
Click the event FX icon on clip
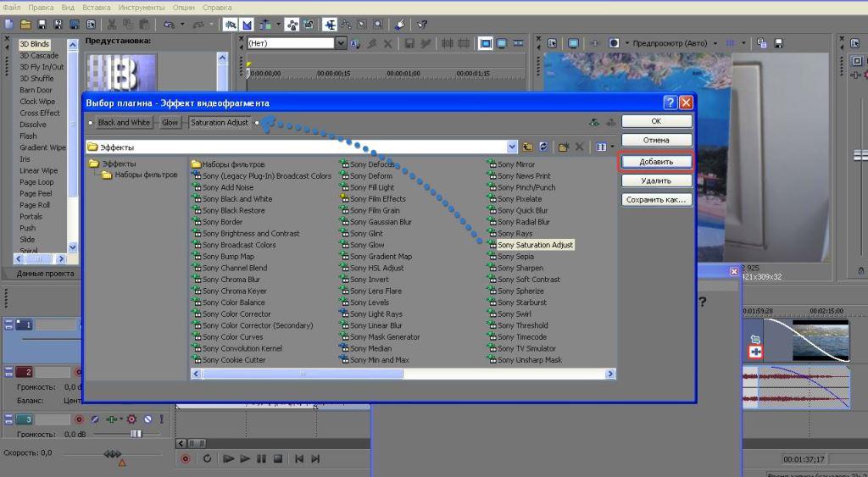coord(755,352)
